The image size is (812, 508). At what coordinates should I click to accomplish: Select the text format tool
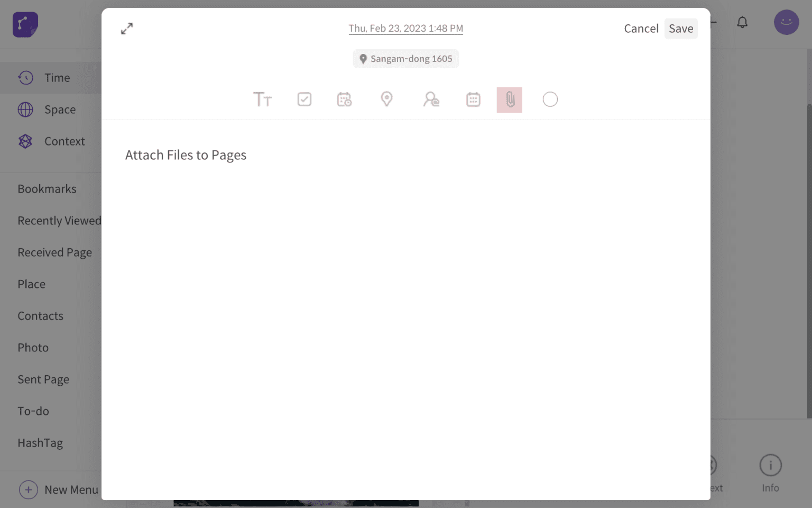click(262, 99)
